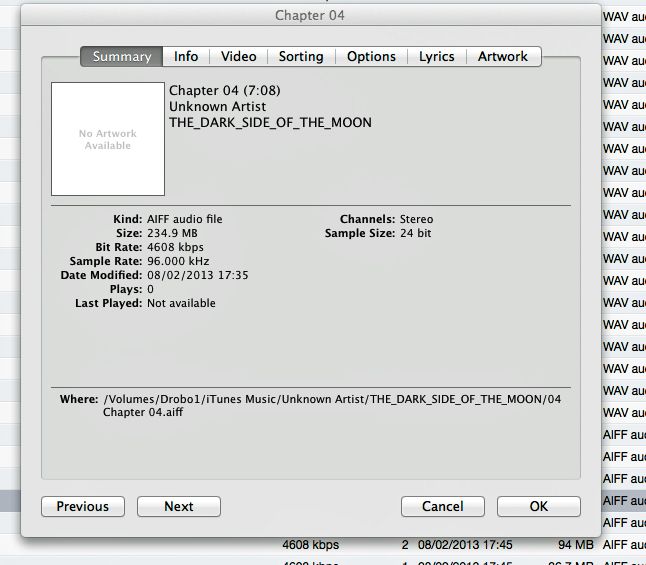Open the Video tab
The image size is (646, 565).
click(239, 56)
